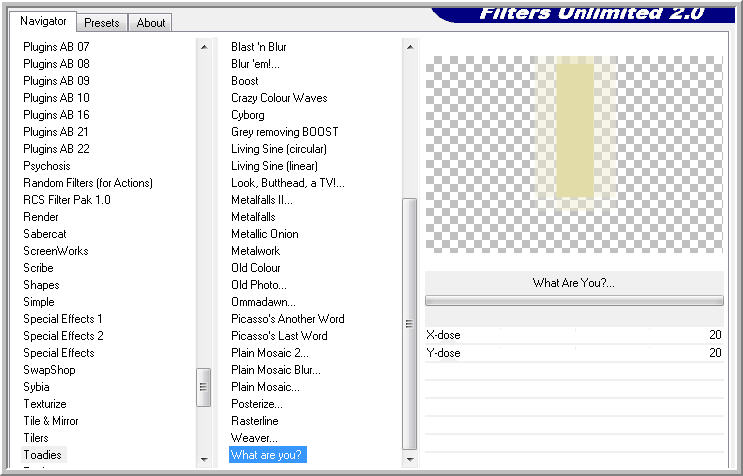Select the Old Colour filter
The image size is (743, 476).
click(x=256, y=269)
